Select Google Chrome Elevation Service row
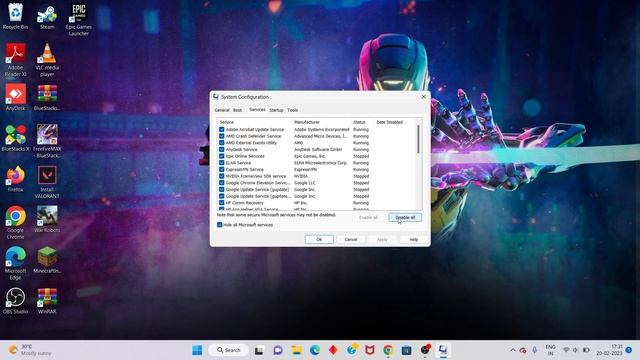Screen dimensions: 640x360 (x=294, y=183)
